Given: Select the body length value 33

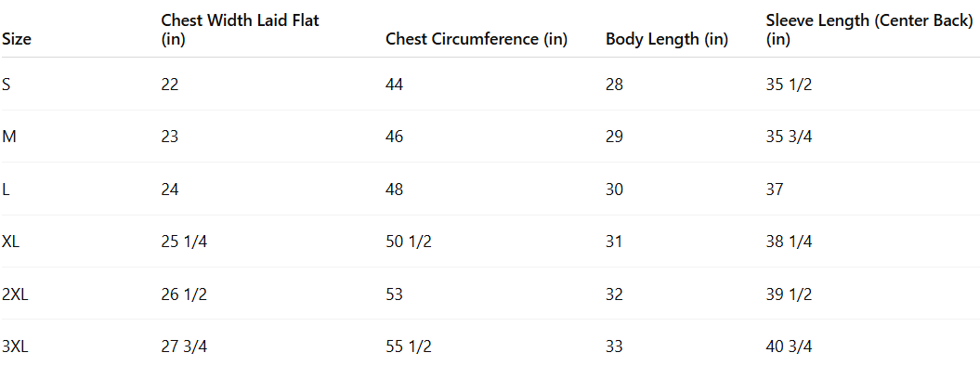Looking at the screenshot, I should (x=614, y=346).
